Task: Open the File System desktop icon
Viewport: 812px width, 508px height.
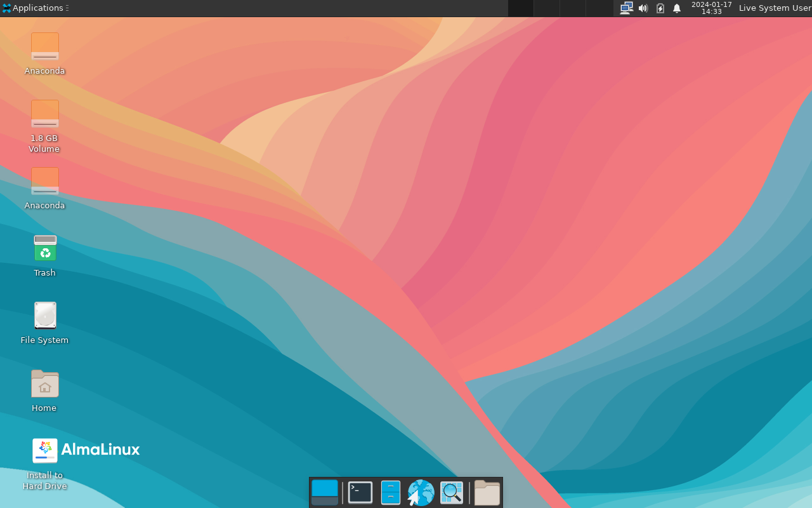Action: pyautogui.click(x=44, y=316)
